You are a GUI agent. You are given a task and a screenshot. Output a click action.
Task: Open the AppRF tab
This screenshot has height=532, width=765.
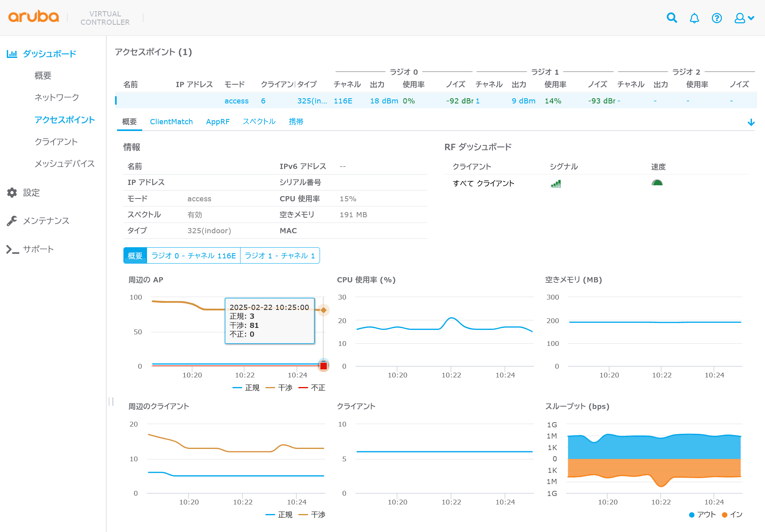pyautogui.click(x=217, y=121)
